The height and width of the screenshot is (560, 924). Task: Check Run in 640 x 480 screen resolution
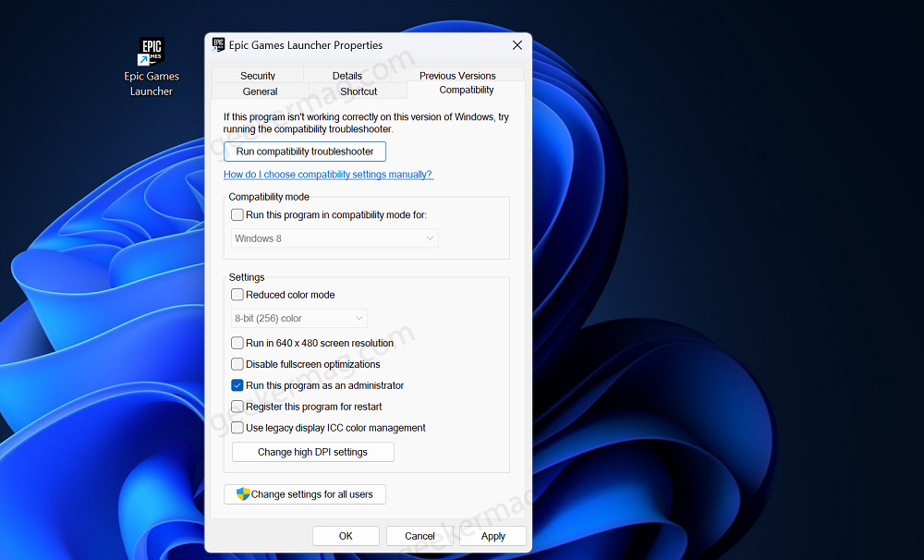(237, 343)
